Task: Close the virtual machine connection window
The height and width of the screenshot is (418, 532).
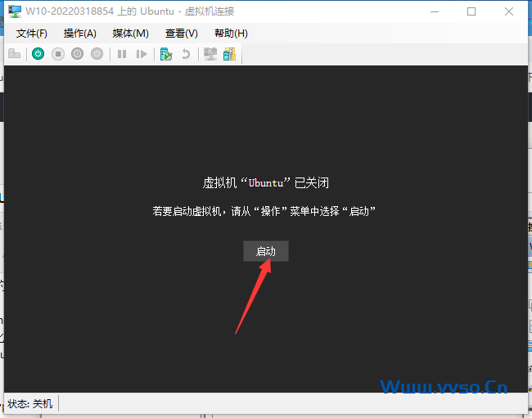Action: coord(509,11)
